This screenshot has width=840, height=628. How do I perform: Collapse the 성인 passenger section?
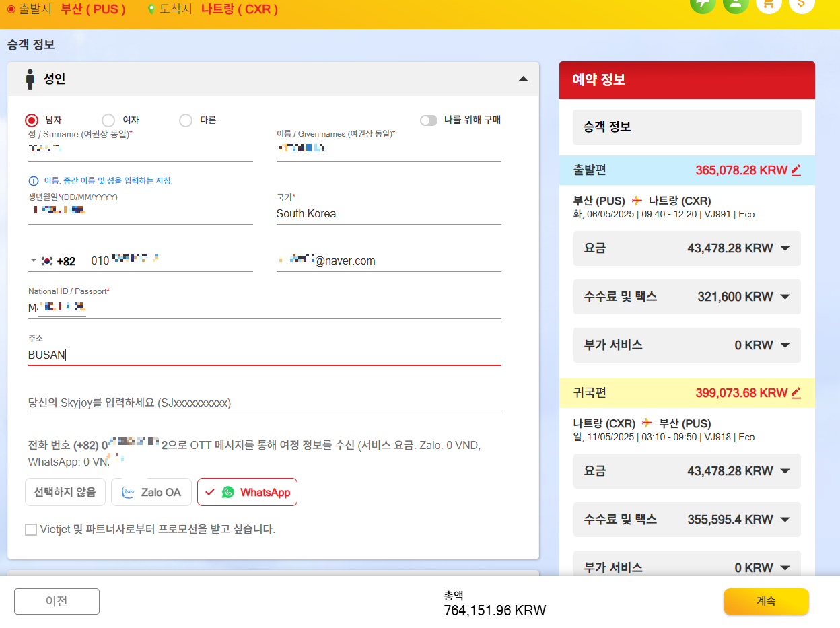(523, 79)
